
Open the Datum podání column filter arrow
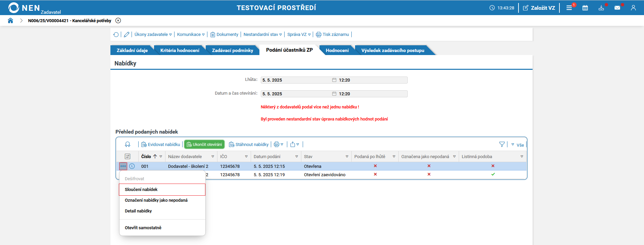(297, 157)
